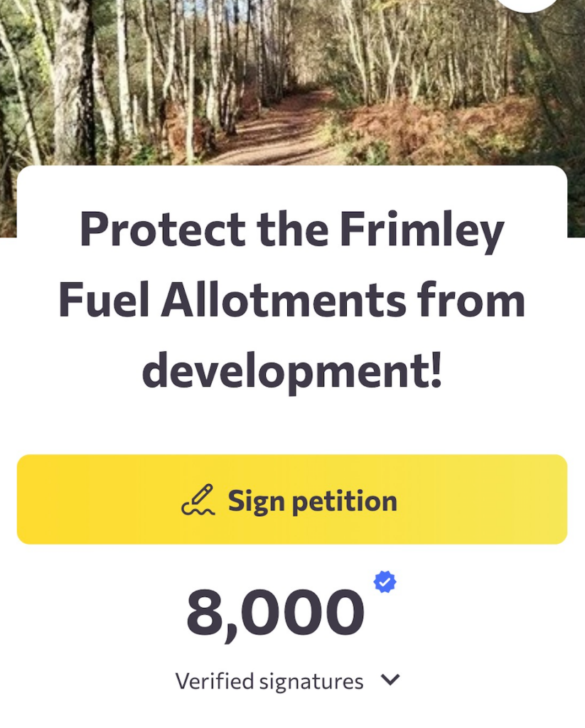585x728 pixels.
Task: Click the 'Protect the Frimley' title line
Action: (x=291, y=230)
